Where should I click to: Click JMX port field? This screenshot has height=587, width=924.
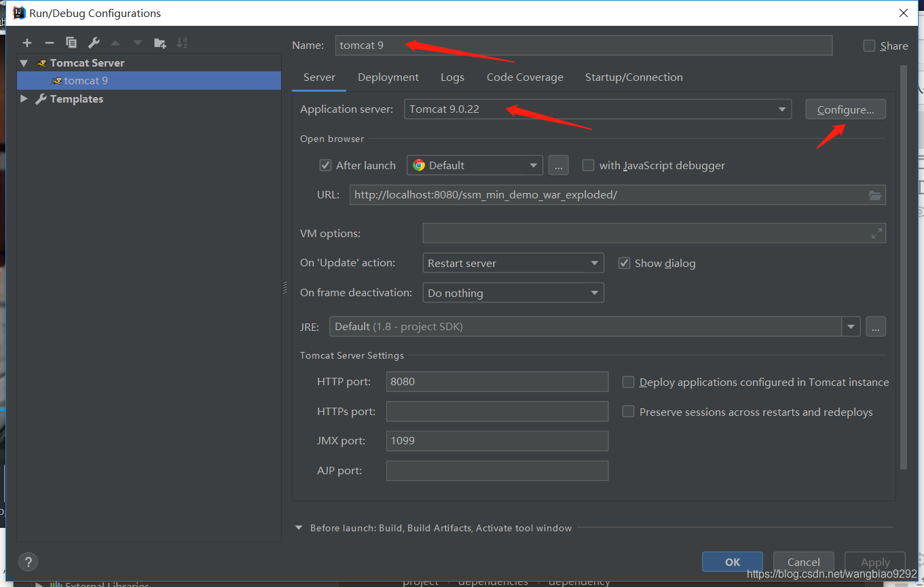(x=497, y=440)
